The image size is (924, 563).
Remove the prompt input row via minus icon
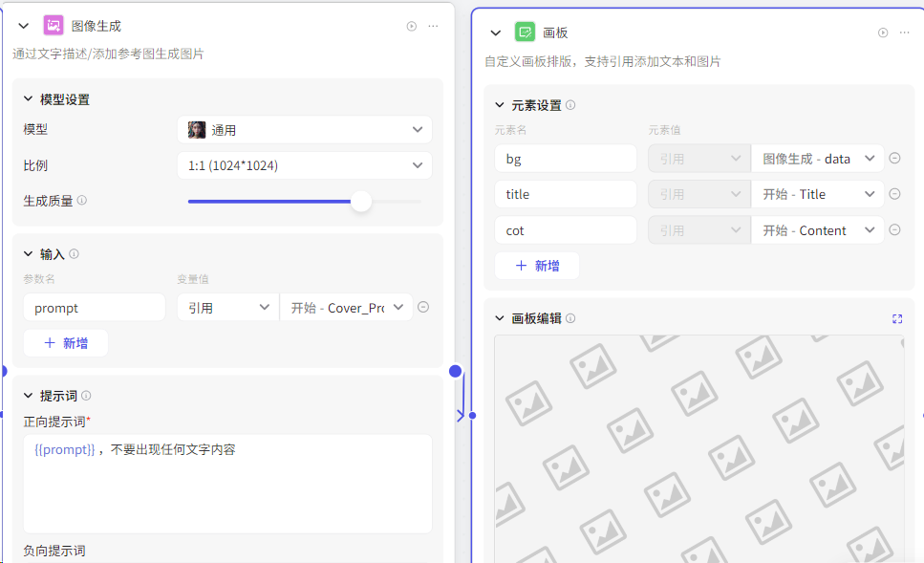pos(423,307)
